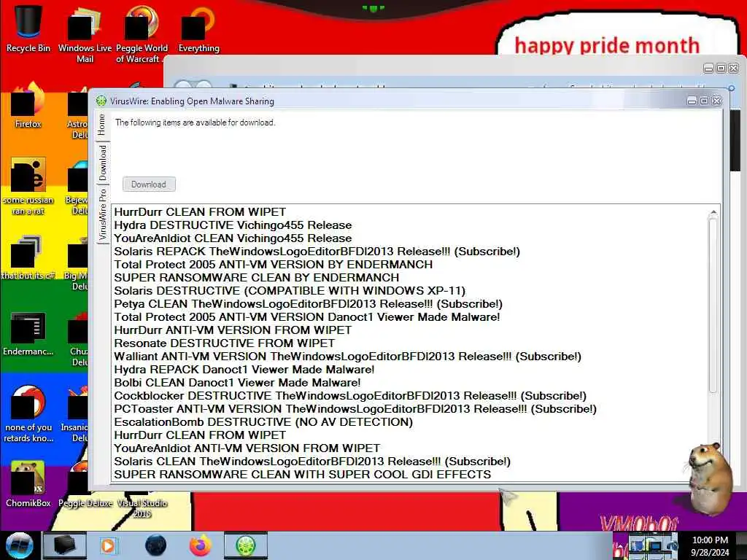Image resolution: width=747 pixels, height=560 pixels.
Task: Select the 'that but its c#' desktop icon
Action: click(28, 257)
